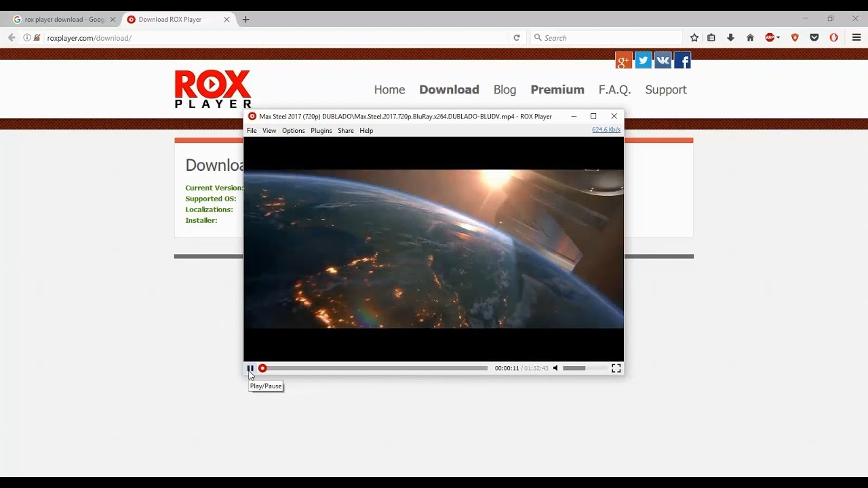Click the Current Version label text

click(214, 188)
